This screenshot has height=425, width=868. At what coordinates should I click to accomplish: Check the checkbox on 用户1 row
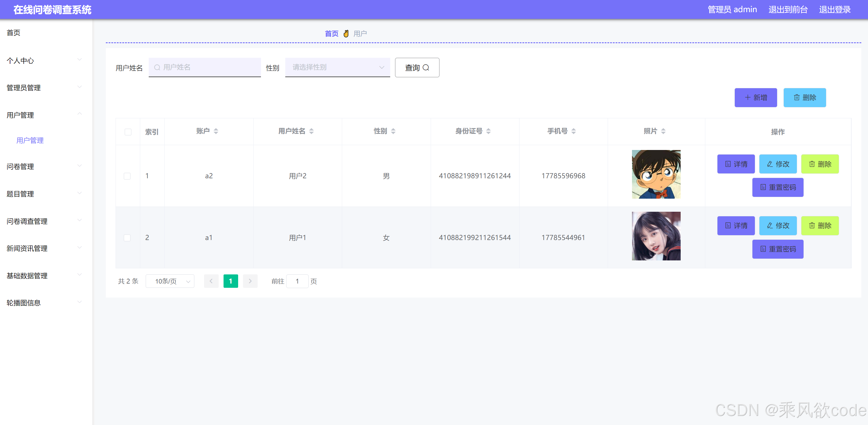(127, 238)
